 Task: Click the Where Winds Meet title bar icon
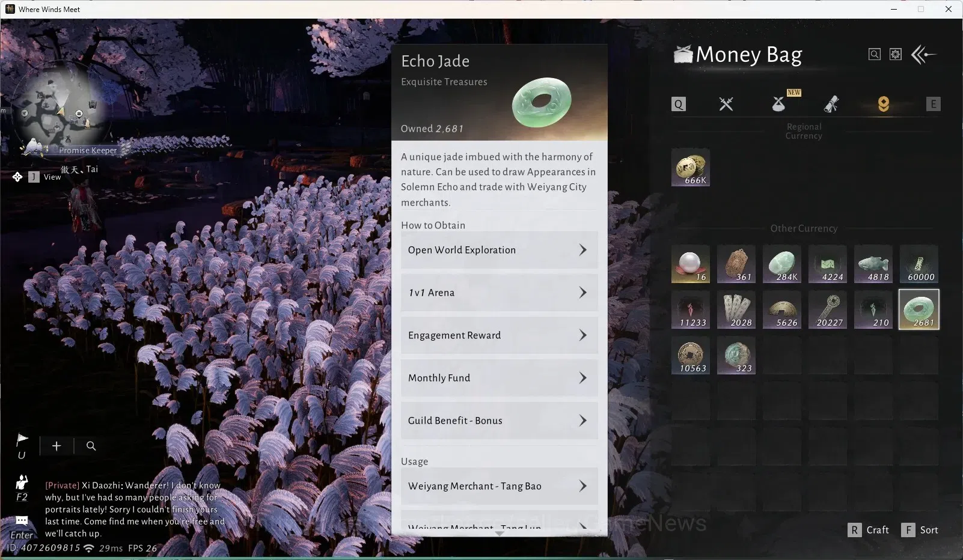[10, 9]
